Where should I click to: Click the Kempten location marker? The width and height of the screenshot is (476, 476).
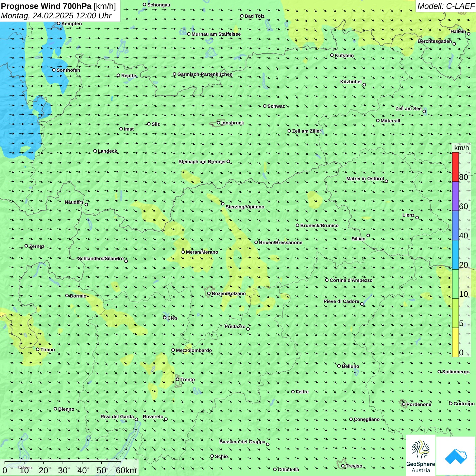coord(58,23)
